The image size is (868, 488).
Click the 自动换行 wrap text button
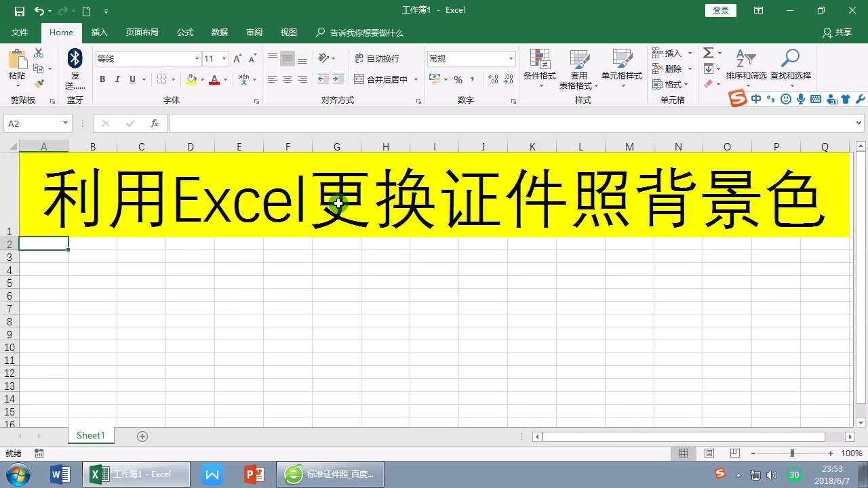[377, 59]
